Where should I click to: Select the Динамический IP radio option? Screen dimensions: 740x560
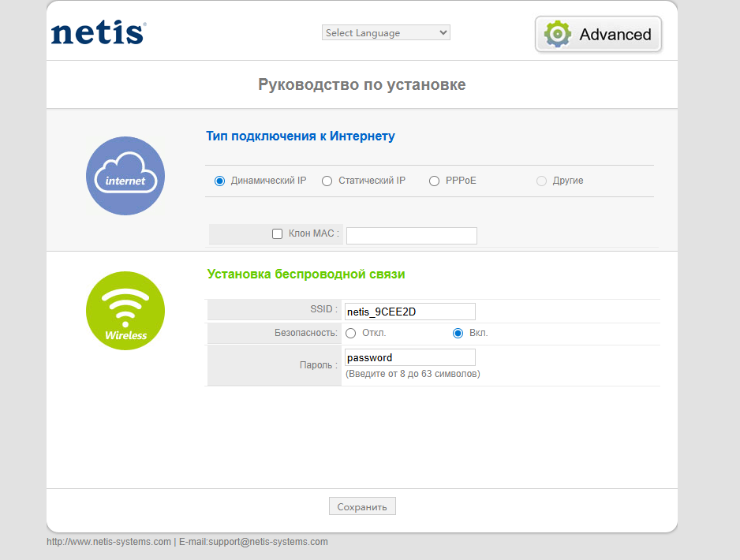(x=220, y=181)
